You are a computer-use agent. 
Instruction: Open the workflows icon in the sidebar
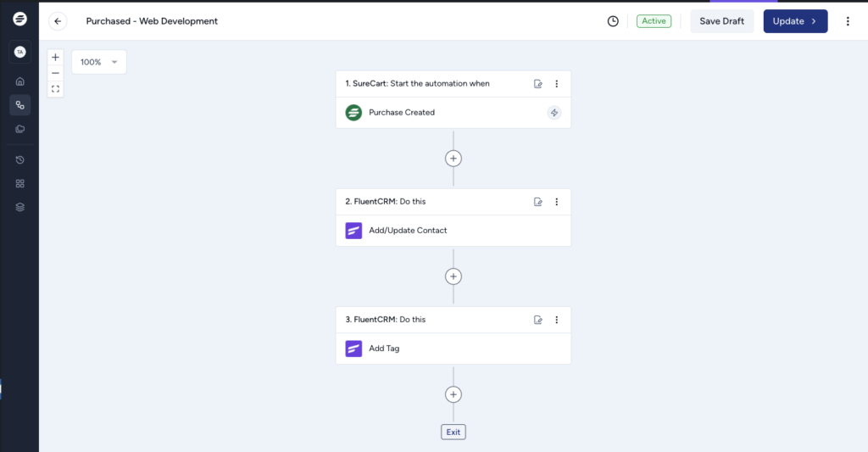[20, 104]
